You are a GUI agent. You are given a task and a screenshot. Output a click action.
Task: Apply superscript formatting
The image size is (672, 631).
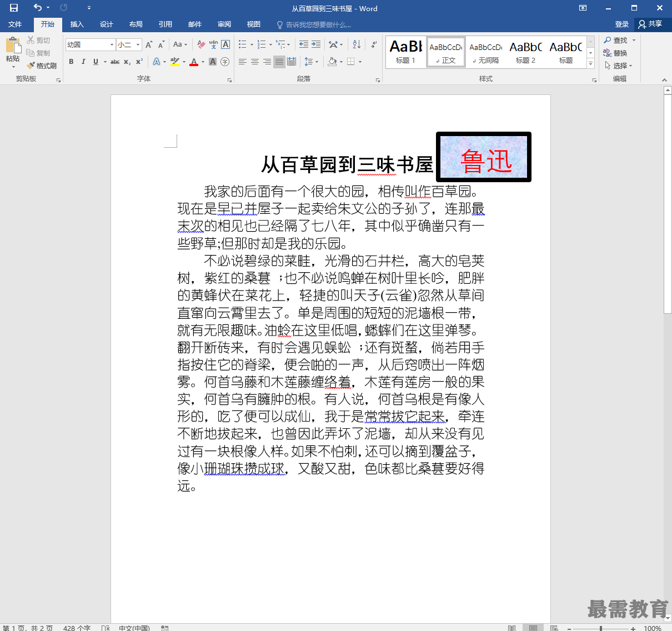point(139,62)
